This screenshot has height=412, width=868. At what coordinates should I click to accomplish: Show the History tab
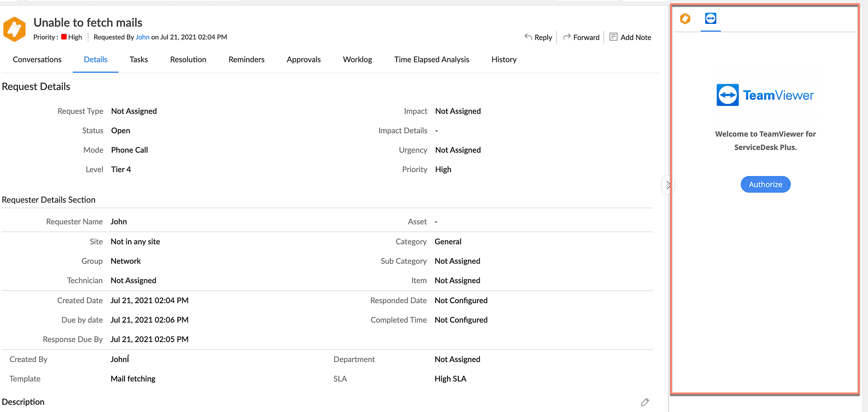504,59
